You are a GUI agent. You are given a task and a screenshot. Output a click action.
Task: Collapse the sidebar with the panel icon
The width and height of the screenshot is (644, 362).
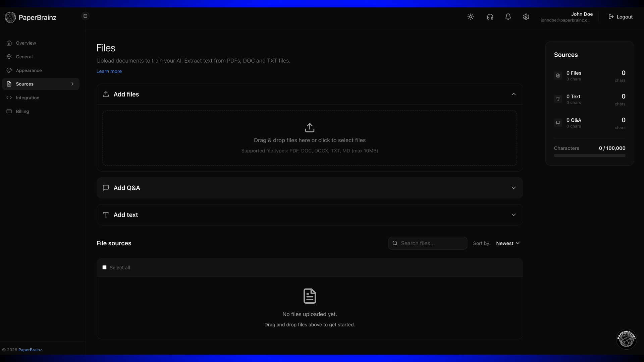click(x=85, y=16)
